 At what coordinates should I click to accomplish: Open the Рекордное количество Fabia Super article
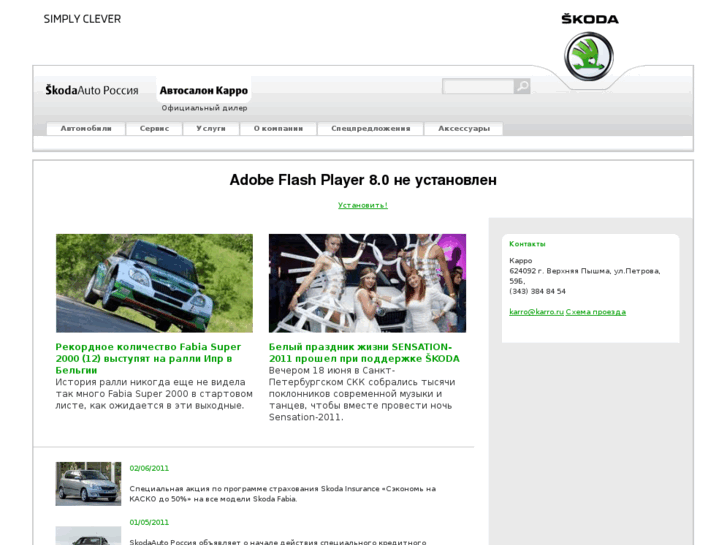coord(148,359)
